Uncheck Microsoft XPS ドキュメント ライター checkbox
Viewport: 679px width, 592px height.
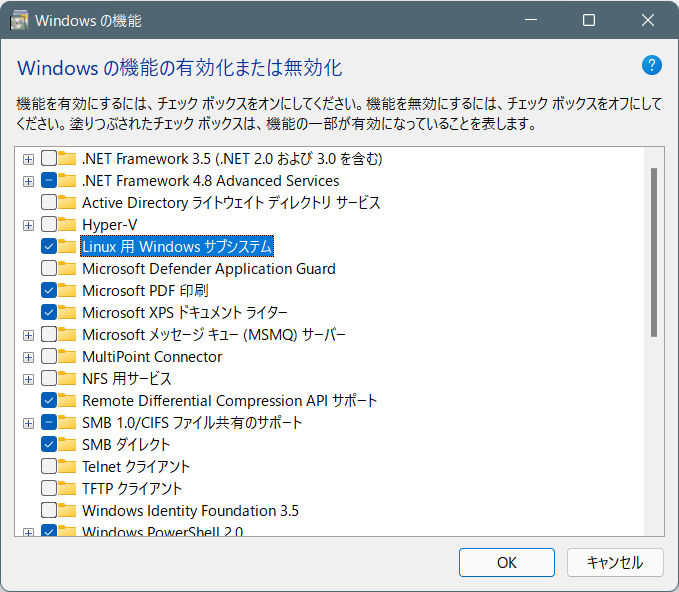(49, 312)
